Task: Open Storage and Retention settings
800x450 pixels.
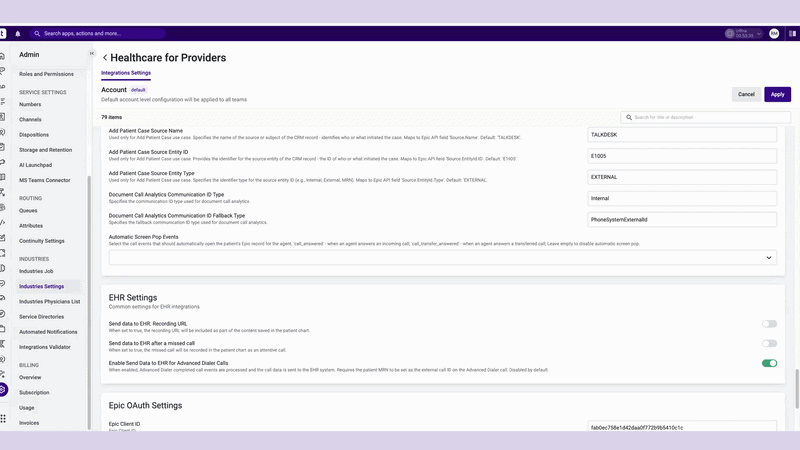Action: (x=45, y=150)
